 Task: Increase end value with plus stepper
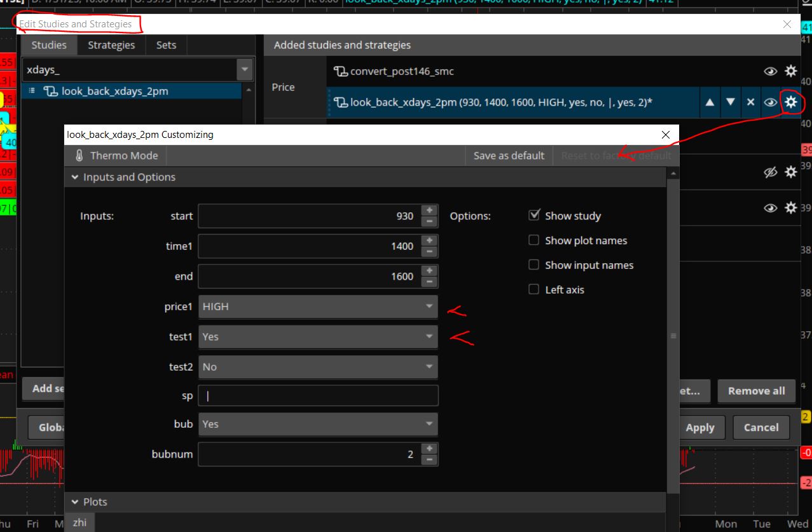click(x=429, y=271)
